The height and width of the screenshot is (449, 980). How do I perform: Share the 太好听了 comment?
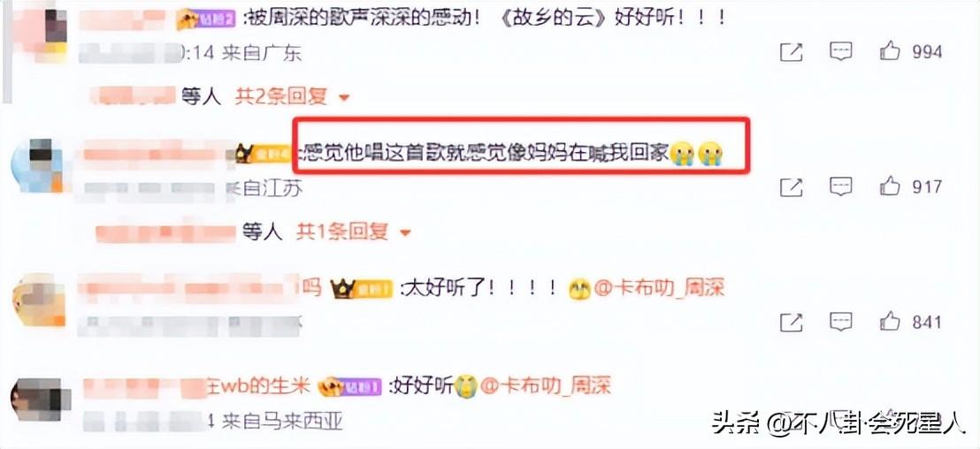click(792, 323)
